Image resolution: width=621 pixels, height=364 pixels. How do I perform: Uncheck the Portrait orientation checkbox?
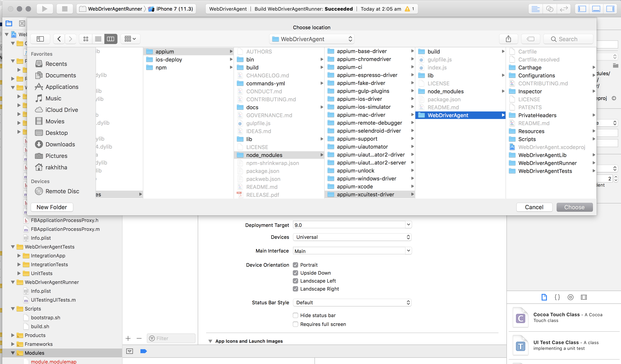tap(295, 265)
